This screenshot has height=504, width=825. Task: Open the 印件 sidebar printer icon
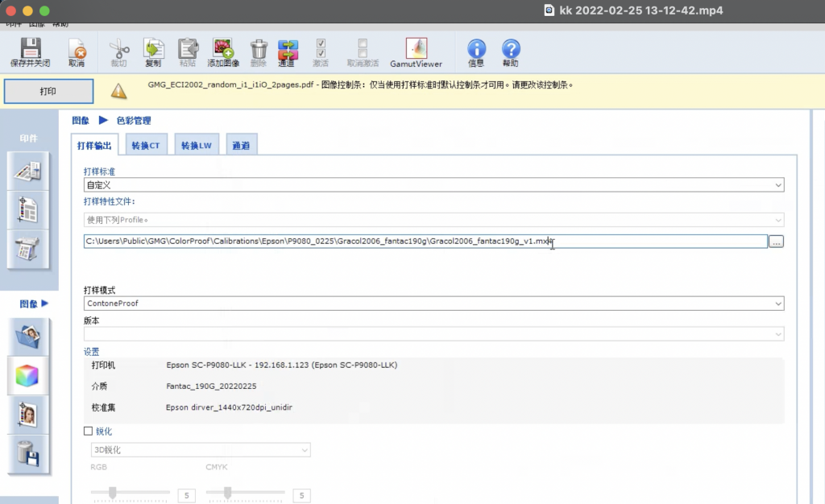[28, 249]
